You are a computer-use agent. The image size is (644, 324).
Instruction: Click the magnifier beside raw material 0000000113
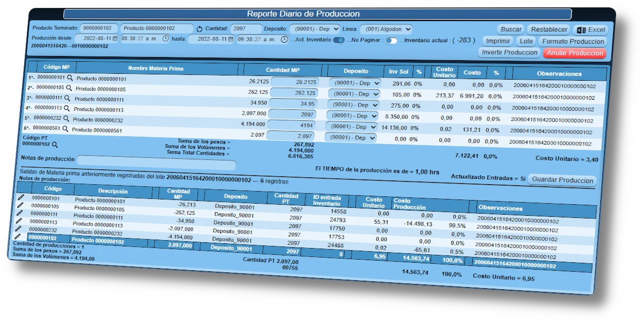(x=66, y=108)
